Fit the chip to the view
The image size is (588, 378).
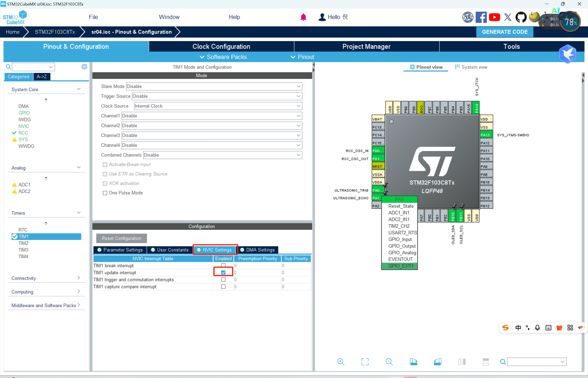pyautogui.click(x=365, y=362)
